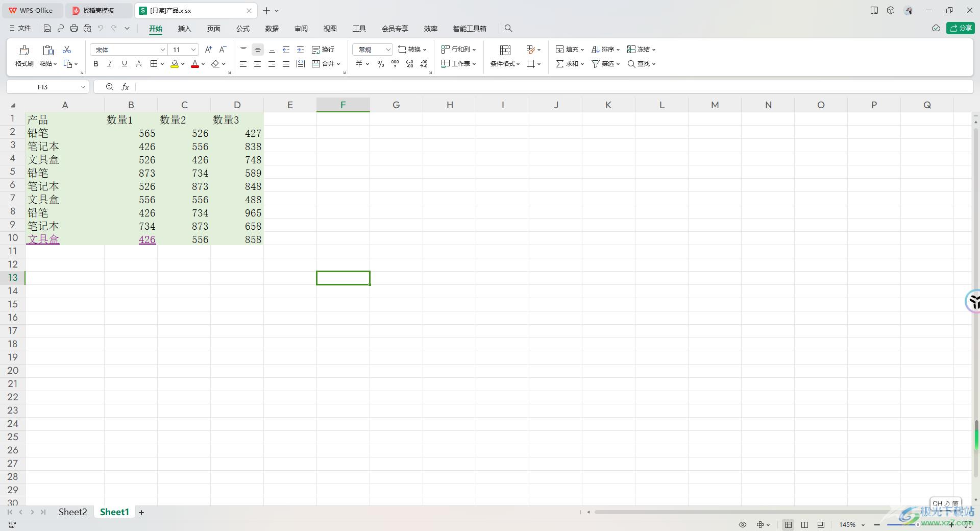Switch to the 视图 (View) ribbon tab
Viewport: 980px width, 531px height.
(330, 29)
